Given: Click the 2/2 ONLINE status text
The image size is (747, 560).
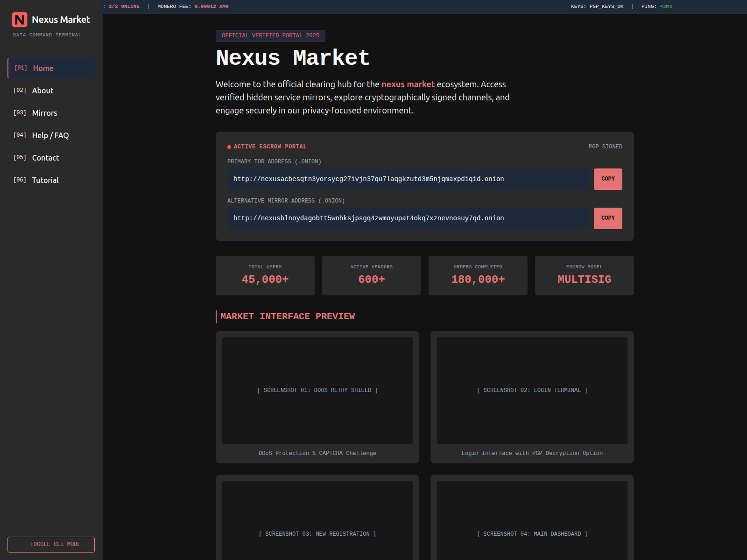Looking at the screenshot, I should click(x=124, y=7).
